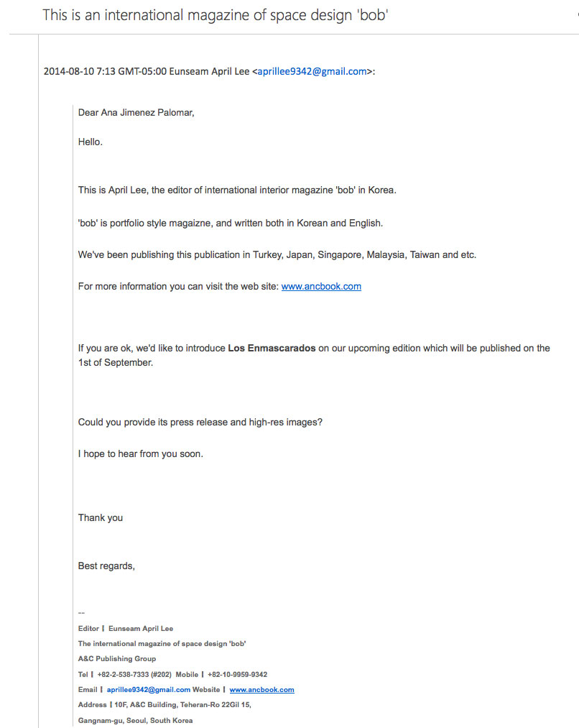Click the line about portfolio style magazine

[x=231, y=223]
